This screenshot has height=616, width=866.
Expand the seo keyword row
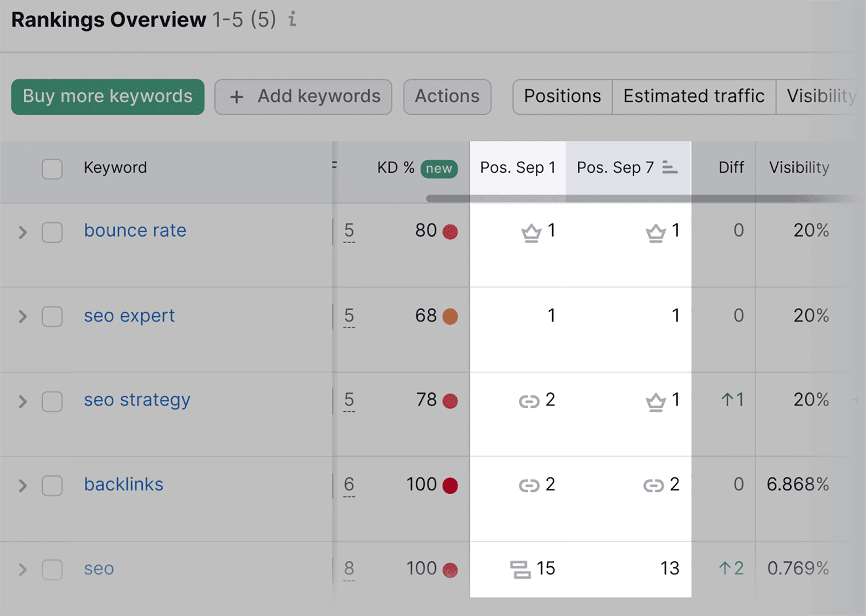(x=23, y=569)
